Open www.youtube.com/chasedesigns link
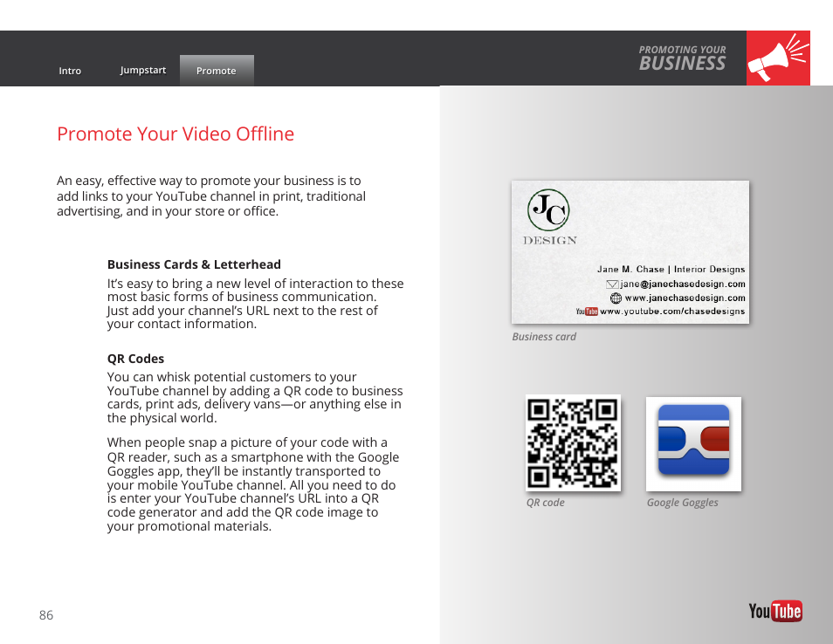This screenshot has width=833, height=644. (x=672, y=312)
